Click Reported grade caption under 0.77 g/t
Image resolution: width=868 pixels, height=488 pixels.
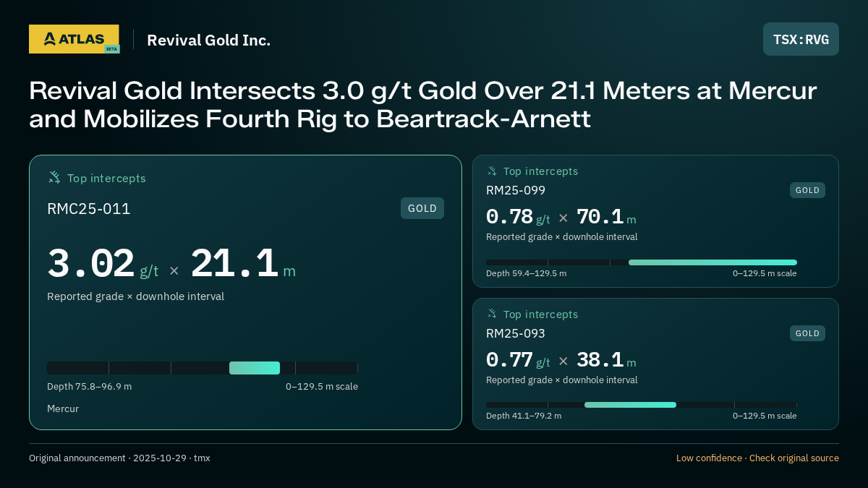pos(562,380)
